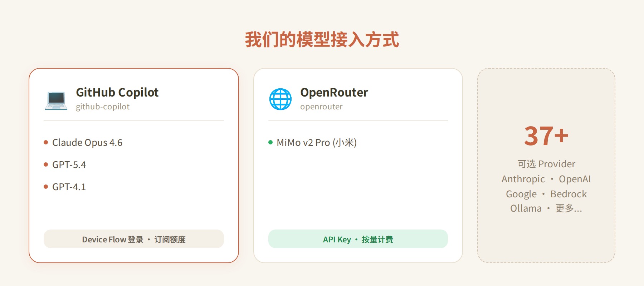644x286 pixels.
Task: Expand the Claude Opus 4.6 entry
Action: coord(87,143)
